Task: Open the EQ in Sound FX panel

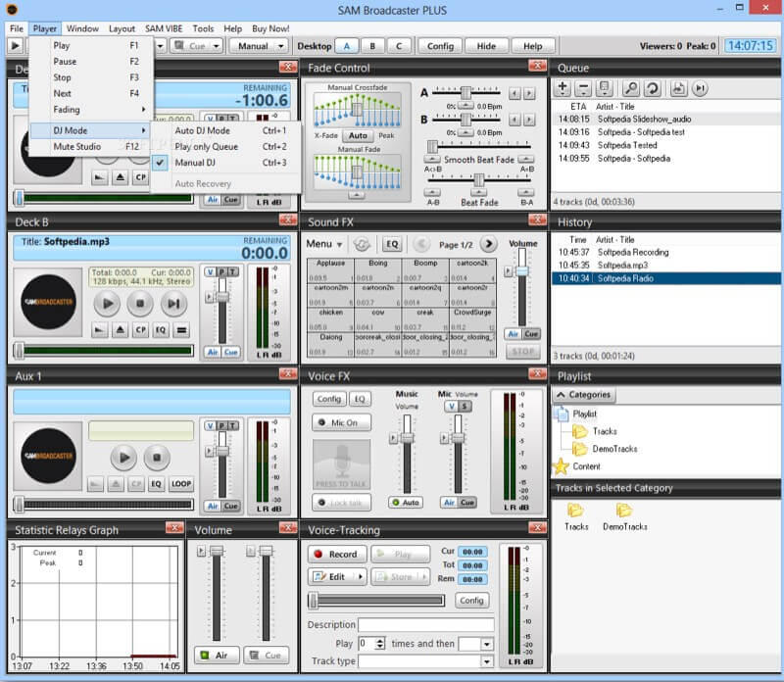Action: click(392, 244)
